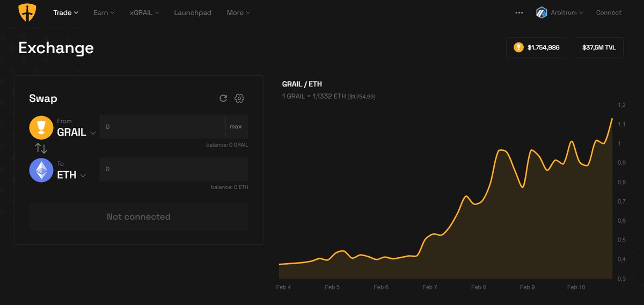The image size is (644, 305).
Task: Click the max amount button
Action: 236,127
